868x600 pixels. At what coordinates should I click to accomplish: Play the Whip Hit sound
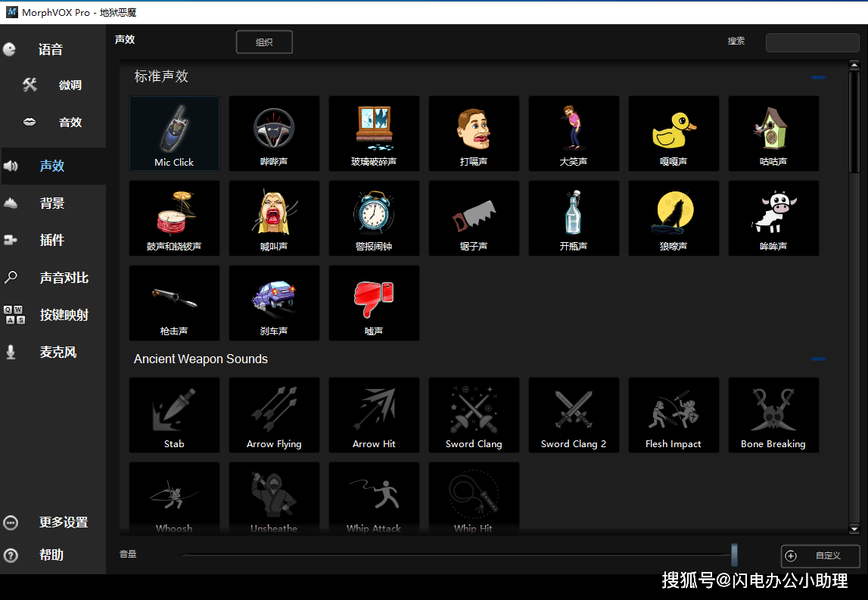point(474,498)
